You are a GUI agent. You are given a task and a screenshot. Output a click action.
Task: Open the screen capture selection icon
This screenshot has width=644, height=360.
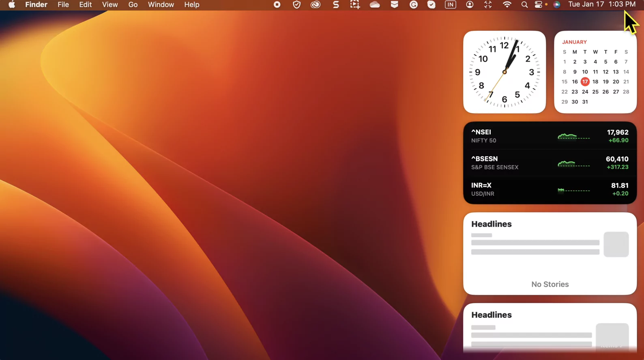point(355,4)
